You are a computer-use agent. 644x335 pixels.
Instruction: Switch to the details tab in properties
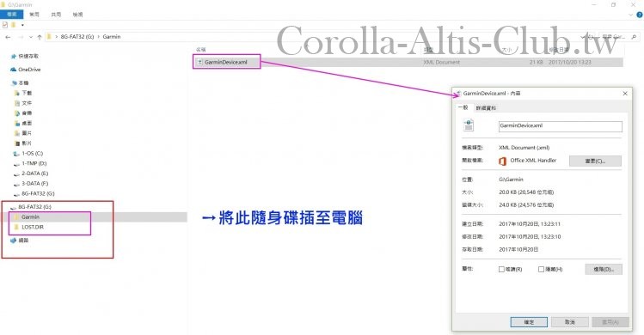click(486, 108)
